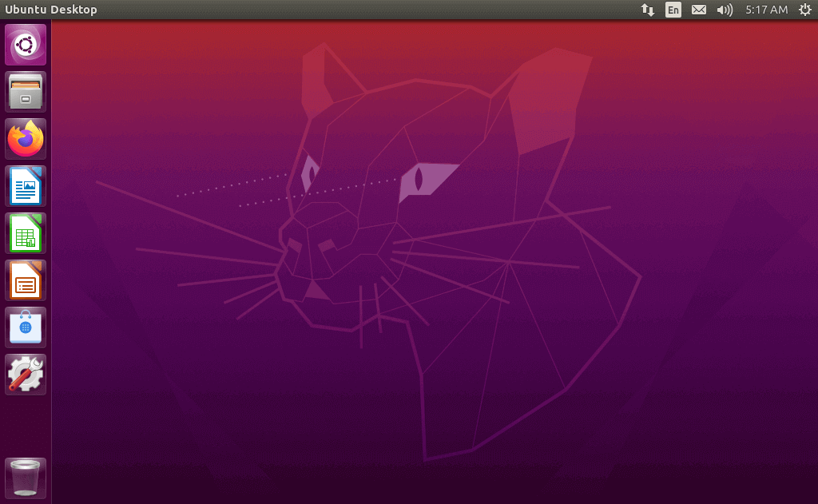
Task: Open Firefox web browser
Action: pos(26,139)
